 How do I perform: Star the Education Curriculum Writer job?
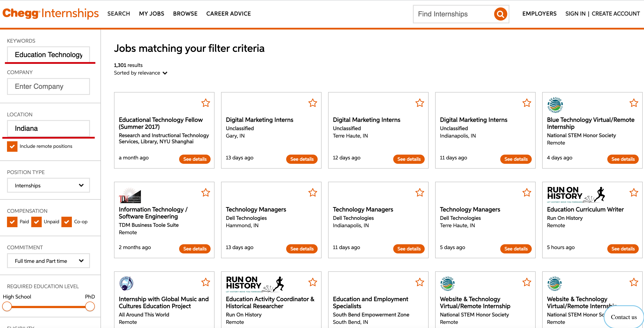click(x=634, y=192)
